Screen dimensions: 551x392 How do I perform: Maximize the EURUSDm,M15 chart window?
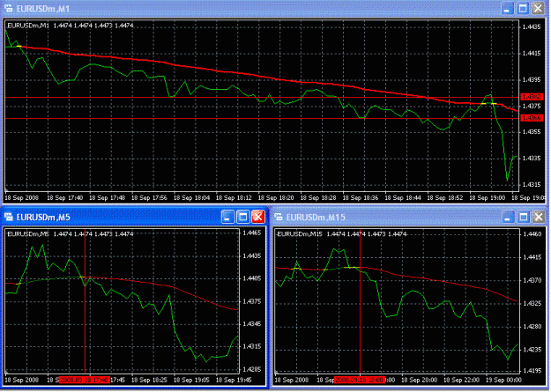524,217
